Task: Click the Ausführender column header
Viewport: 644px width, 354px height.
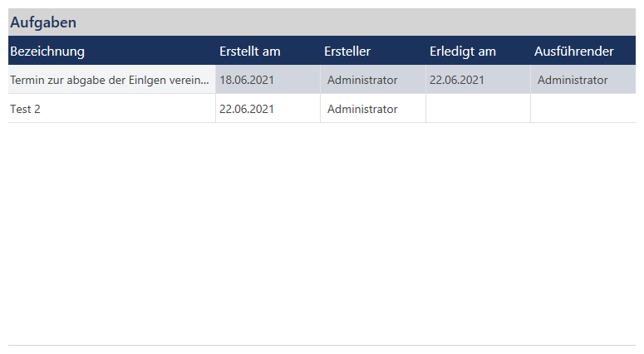Action: [573, 52]
